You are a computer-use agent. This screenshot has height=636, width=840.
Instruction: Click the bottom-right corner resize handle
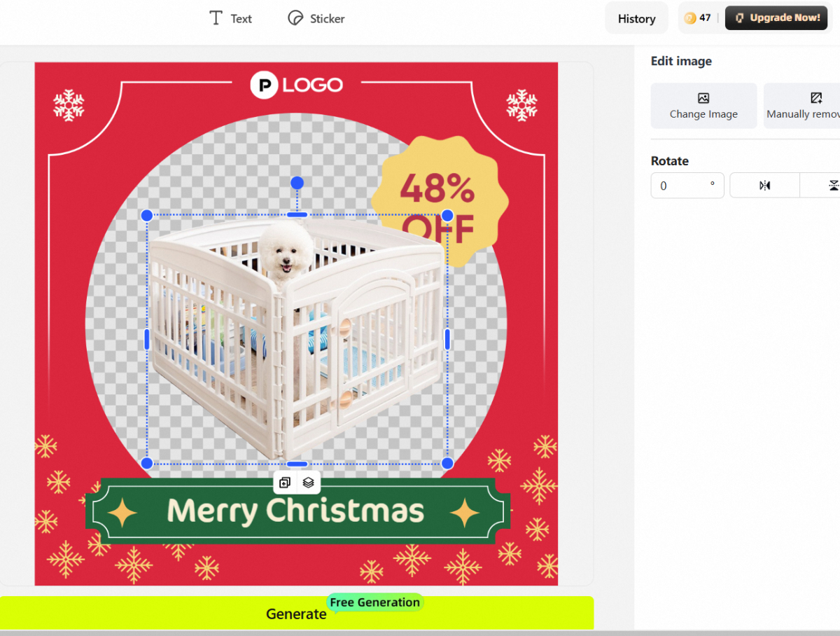tap(446, 463)
